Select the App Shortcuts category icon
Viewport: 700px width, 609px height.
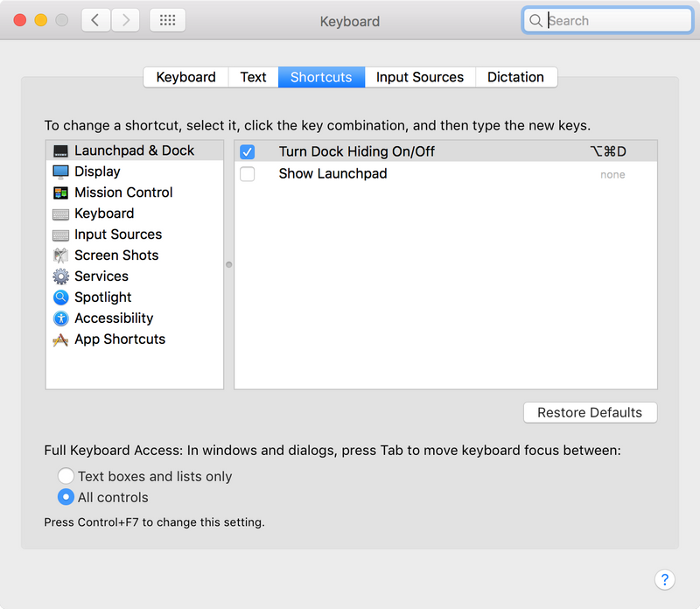59,339
